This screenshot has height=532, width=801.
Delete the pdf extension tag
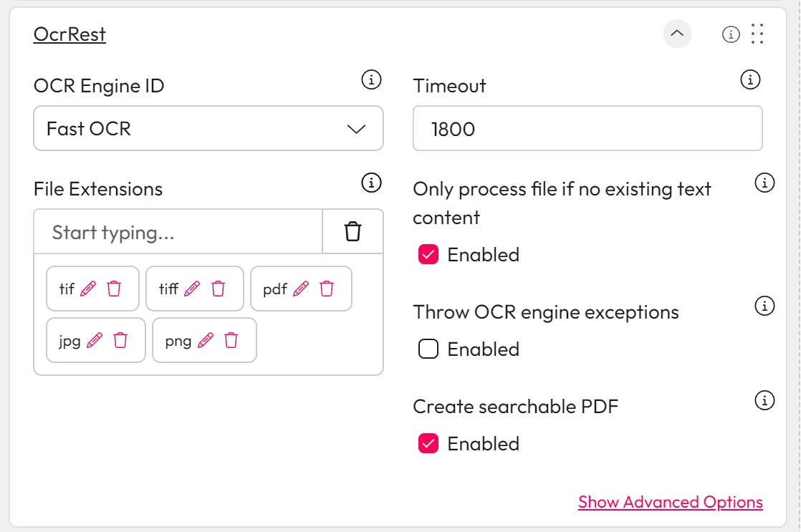tap(327, 289)
